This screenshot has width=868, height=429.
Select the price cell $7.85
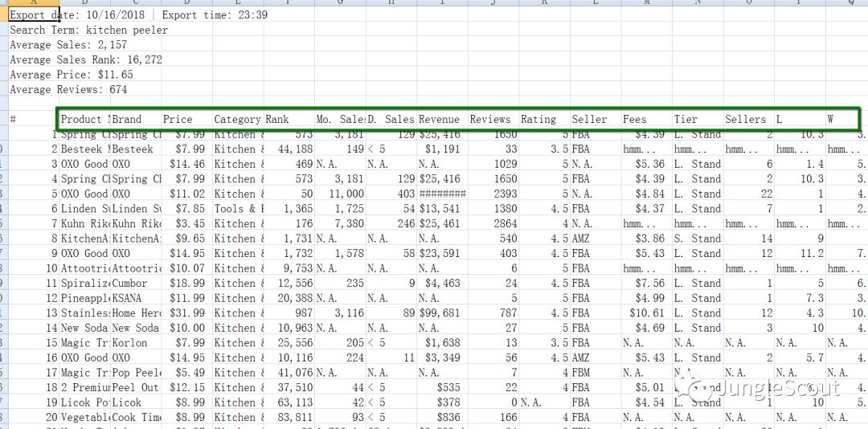click(186, 209)
